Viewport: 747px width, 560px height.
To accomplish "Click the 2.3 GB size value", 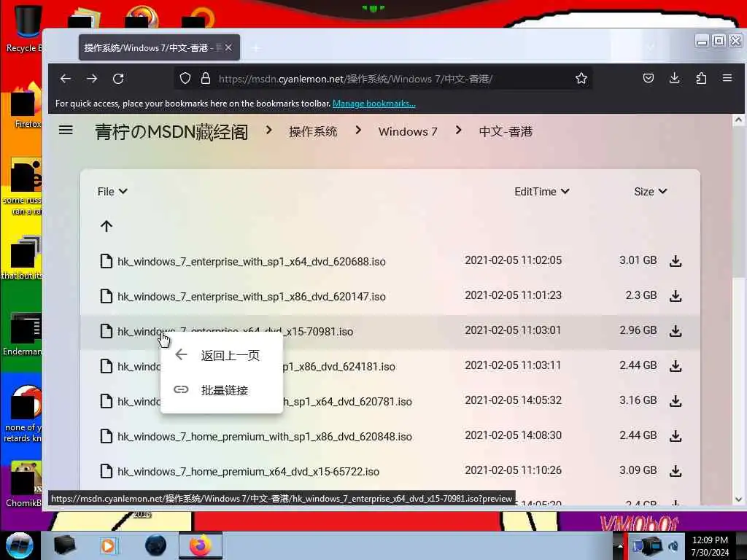I will coord(640,295).
